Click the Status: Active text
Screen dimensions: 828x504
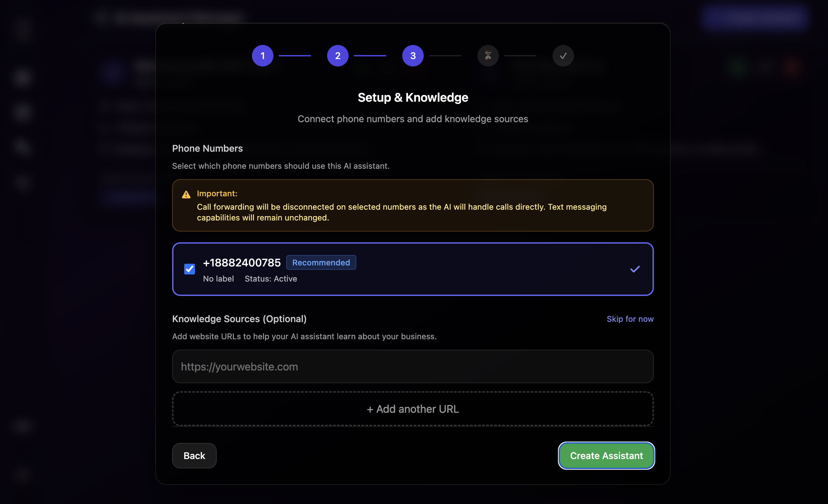pyautogui.click(x=271, y=279)
